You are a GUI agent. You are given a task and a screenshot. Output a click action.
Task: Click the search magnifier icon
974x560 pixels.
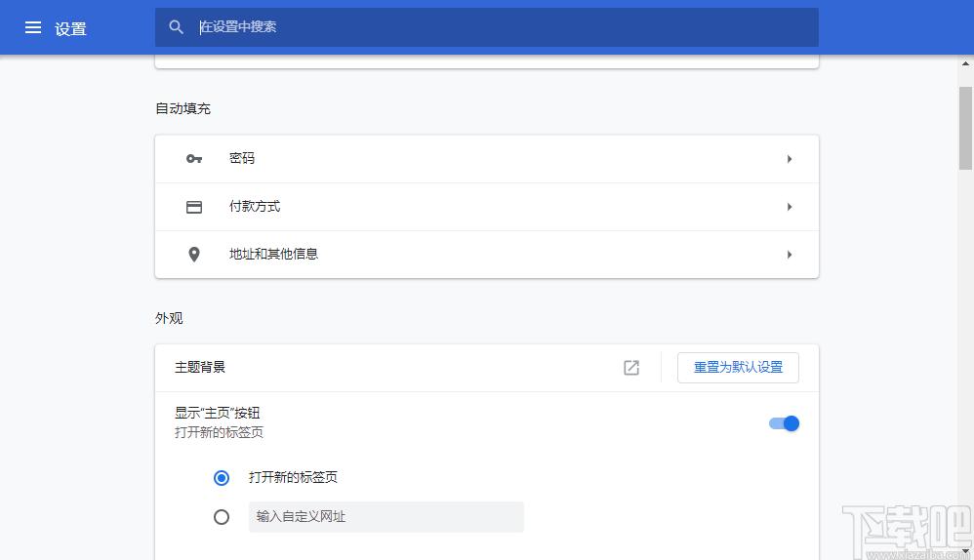point(176,27)
